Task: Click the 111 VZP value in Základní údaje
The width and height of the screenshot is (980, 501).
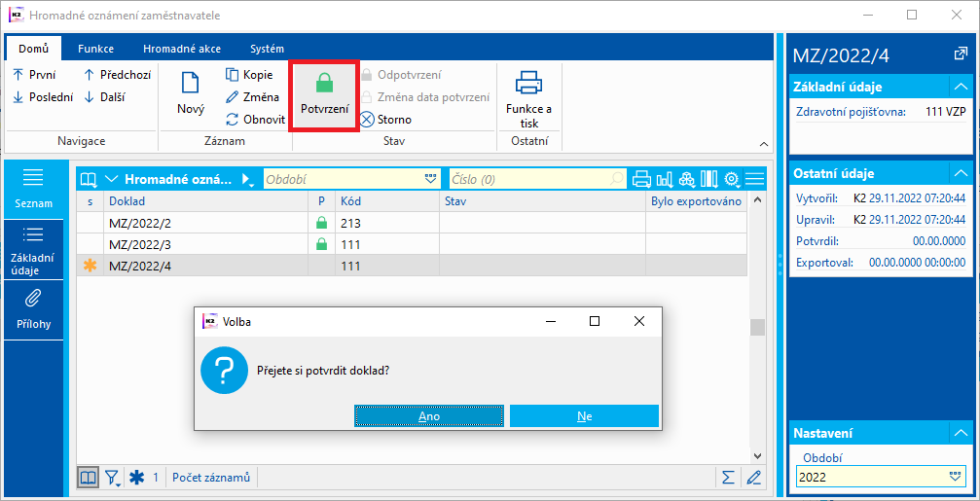Action: (x=946, y=113)
